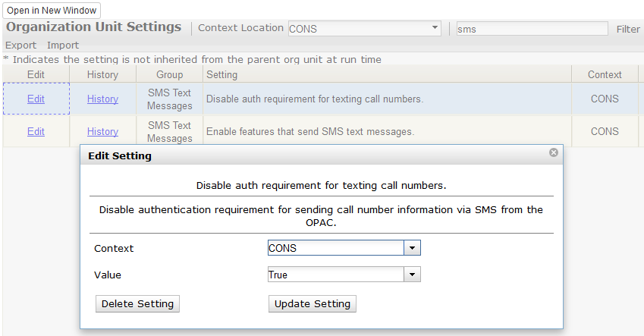View History for Disable auth requirement setting
This screenshot has width=644, height=336.
102,99
